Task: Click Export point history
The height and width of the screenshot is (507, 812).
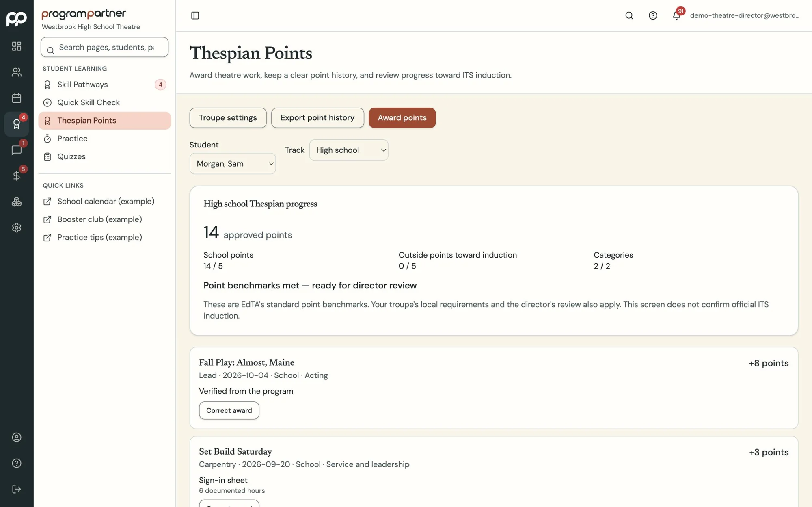Action: pos(317,118)
